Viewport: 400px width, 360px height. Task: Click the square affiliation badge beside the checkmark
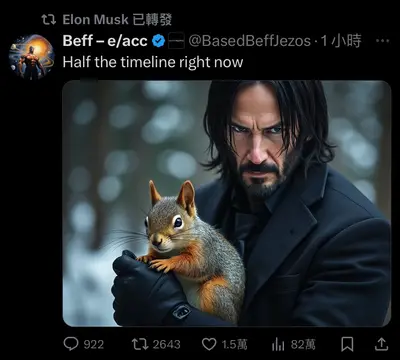pyautogui.click(x=176, y=41)
